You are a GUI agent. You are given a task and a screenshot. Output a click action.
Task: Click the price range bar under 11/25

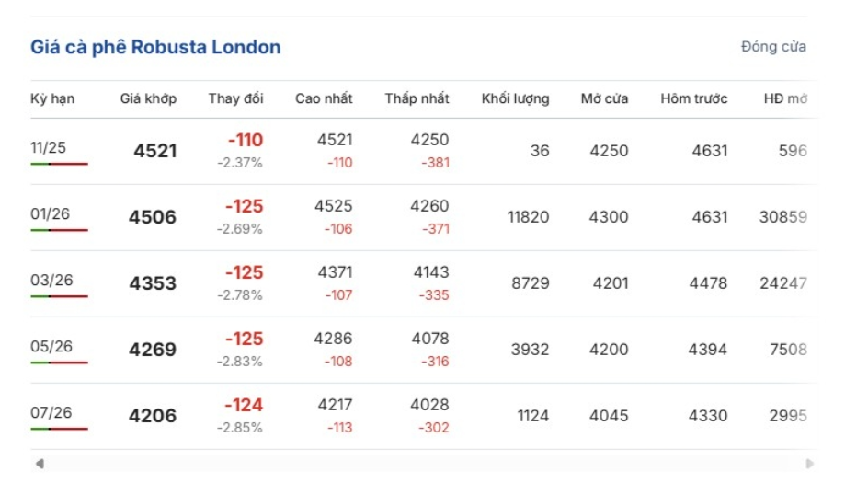click(59, 164)
